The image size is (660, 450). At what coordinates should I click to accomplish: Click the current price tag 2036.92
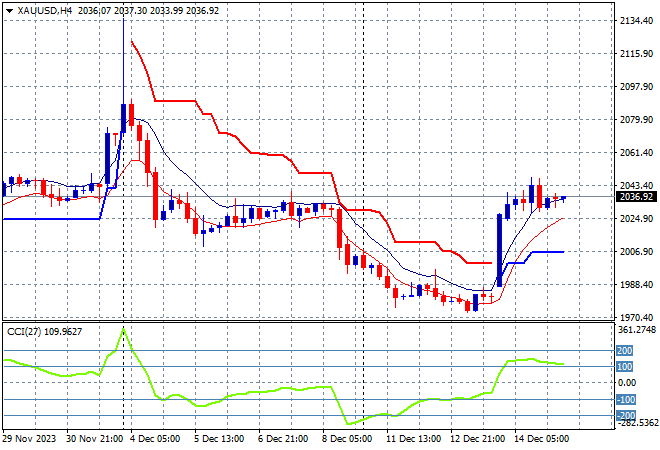[x=638, y=197]
